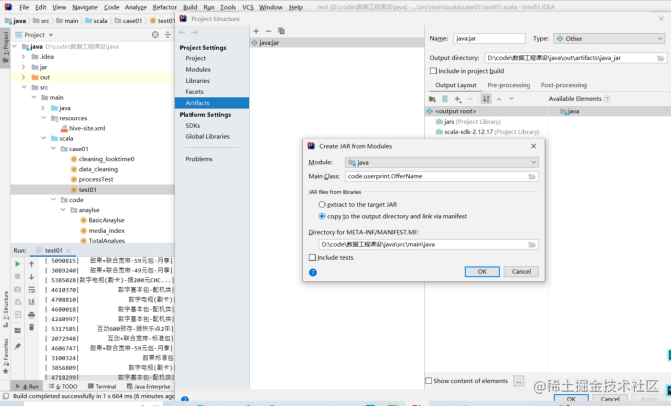Open the File menu
This screenshot has width=672, height=407.
[x=24, y=7]
